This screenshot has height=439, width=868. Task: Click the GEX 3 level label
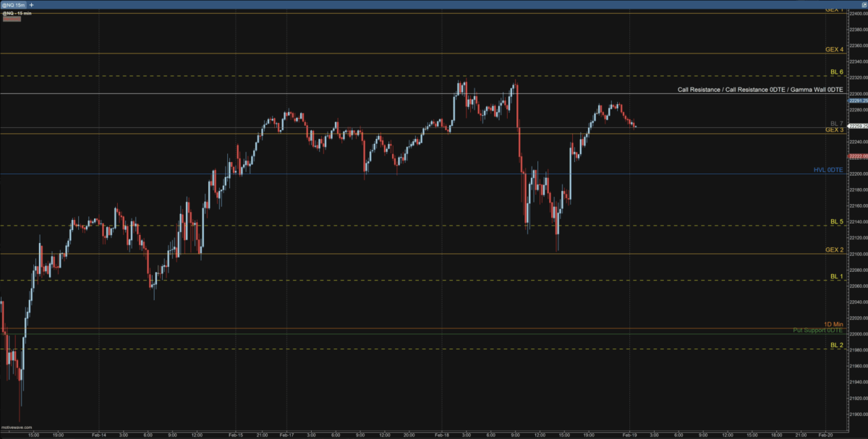click(x=834, y=130)
